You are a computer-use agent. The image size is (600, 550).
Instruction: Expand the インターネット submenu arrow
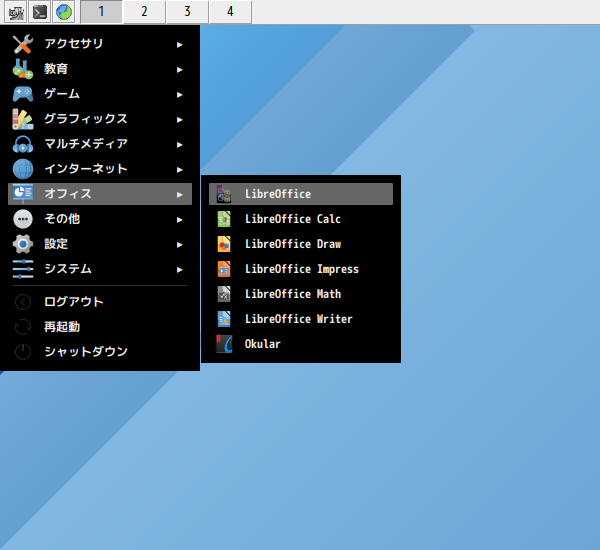click(x=179, y=170)
